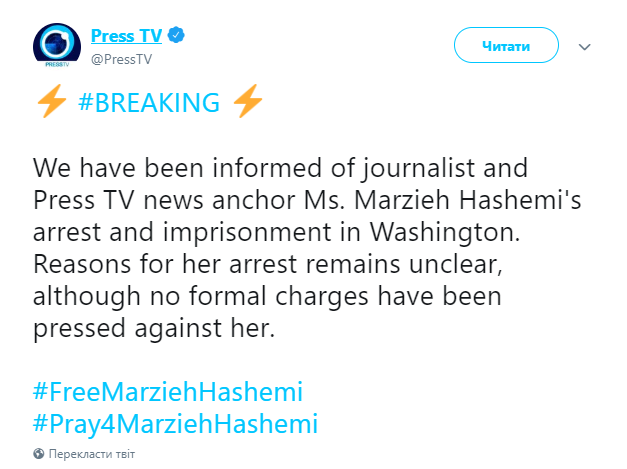Open the @PressTV handle link

coord(122,58)
